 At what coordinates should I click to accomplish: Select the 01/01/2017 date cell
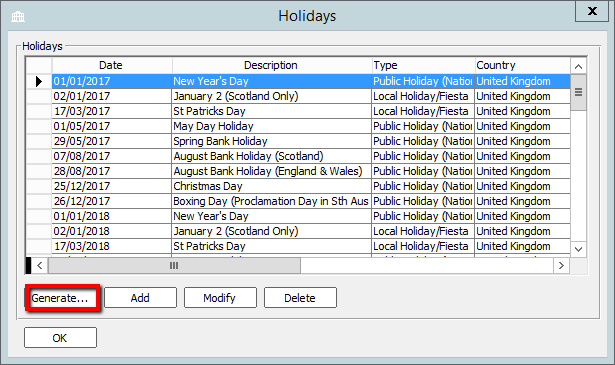tap(112, 81)
